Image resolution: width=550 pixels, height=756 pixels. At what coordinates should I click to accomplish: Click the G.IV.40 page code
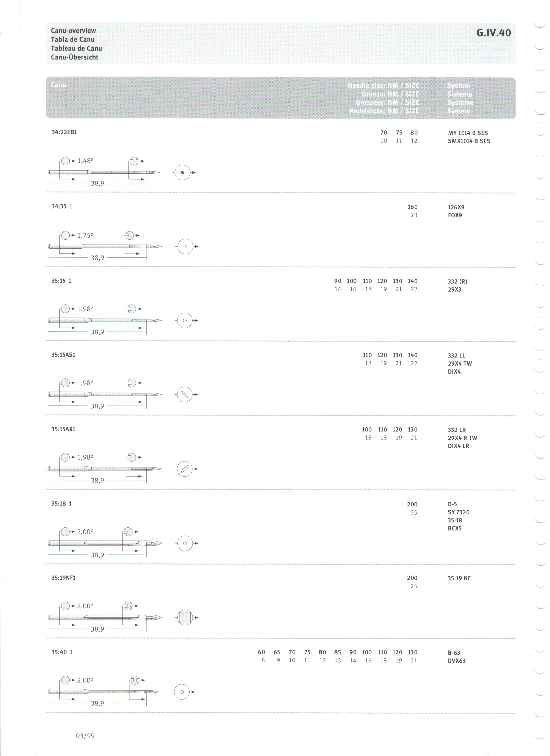coord(494,33)
